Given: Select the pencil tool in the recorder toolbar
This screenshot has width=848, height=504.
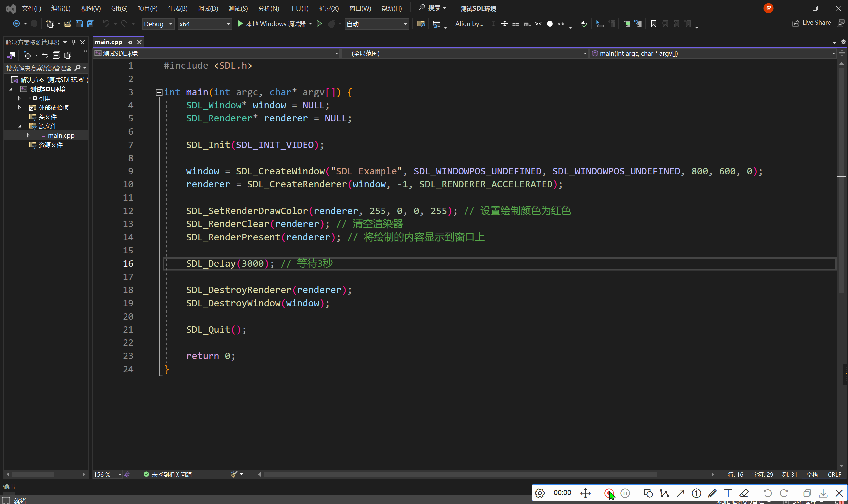Looking at the screenshot, I should pos(712,493).
